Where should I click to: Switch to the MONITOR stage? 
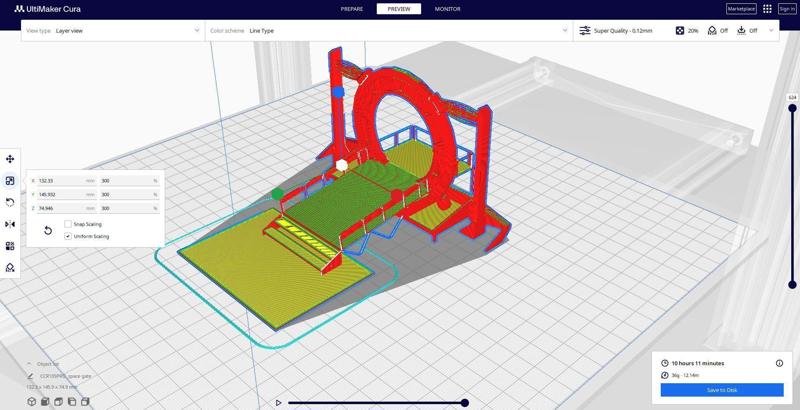point(447,9)
